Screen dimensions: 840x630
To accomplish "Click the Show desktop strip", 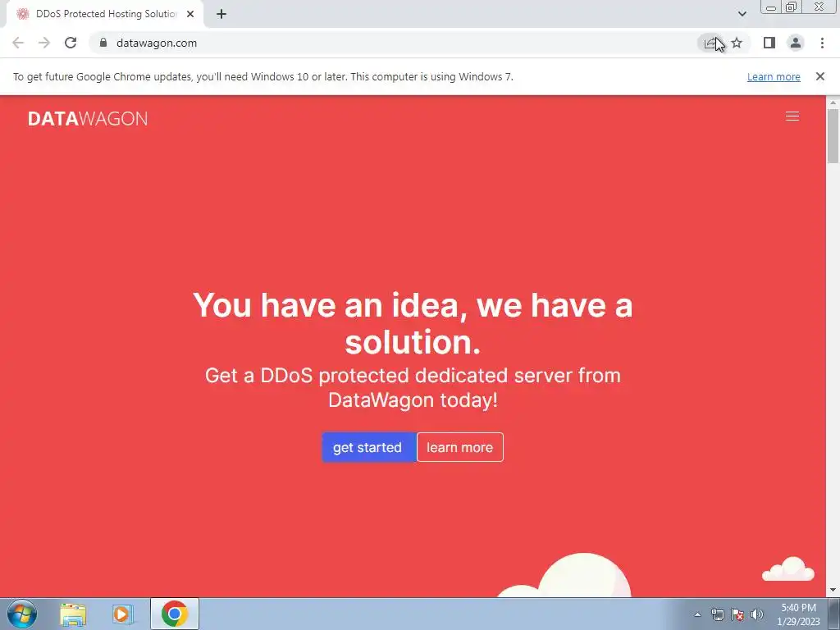I will click(834, 614).
